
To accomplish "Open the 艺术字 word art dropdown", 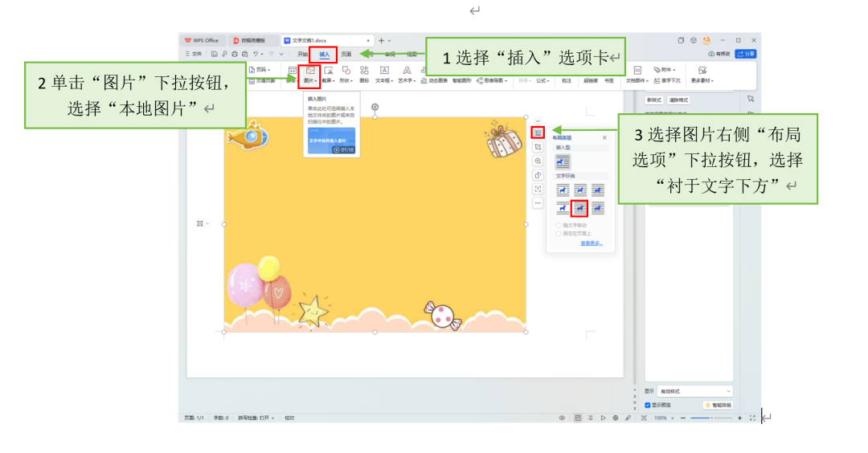I will coord(407,75).
